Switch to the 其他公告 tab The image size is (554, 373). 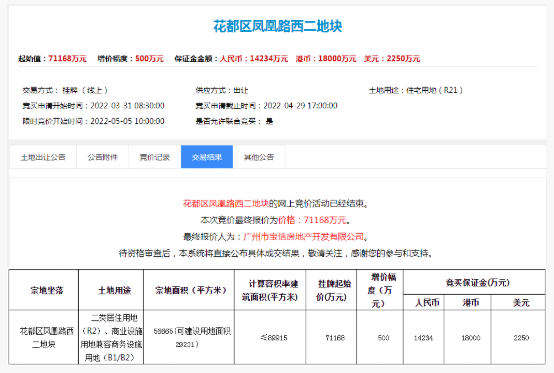(x=259, y=157)
